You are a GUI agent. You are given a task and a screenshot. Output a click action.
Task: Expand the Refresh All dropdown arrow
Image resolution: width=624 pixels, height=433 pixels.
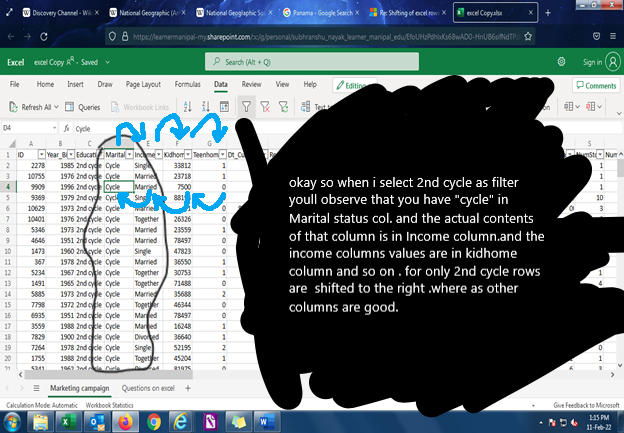click(56, 107)
